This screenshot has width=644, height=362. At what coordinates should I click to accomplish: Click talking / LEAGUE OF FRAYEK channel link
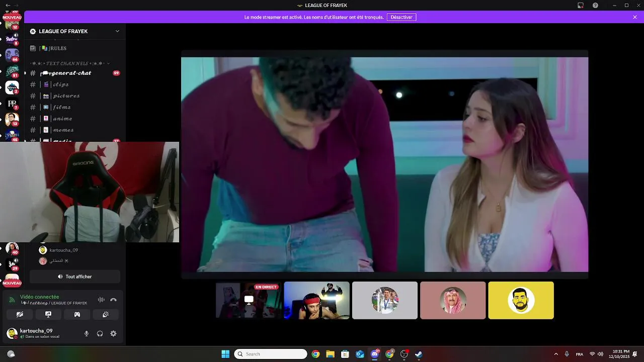[x=54, y=303]
